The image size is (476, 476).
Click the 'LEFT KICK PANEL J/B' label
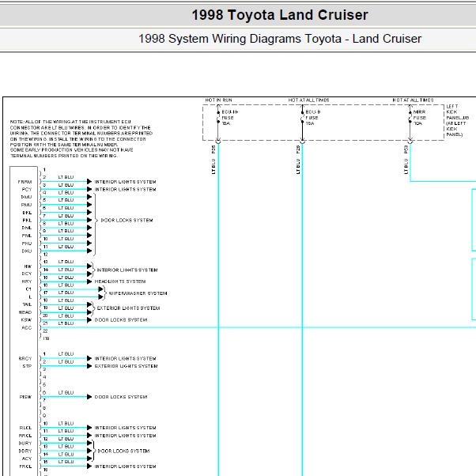(457, 120)
